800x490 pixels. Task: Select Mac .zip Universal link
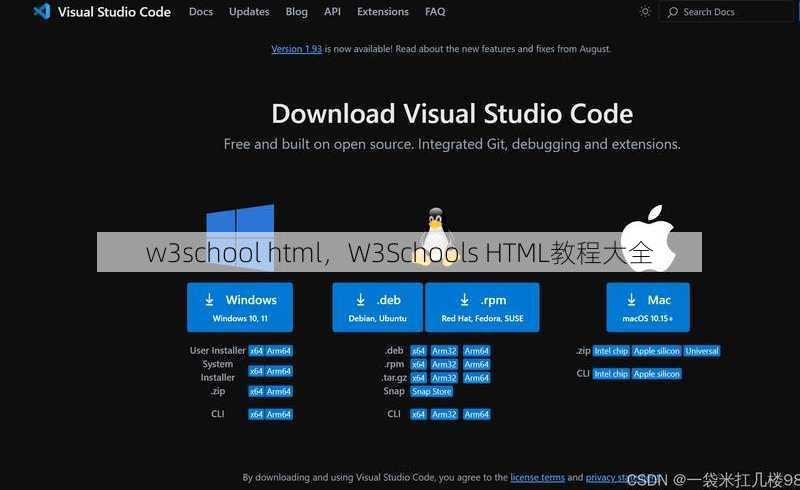702,351
